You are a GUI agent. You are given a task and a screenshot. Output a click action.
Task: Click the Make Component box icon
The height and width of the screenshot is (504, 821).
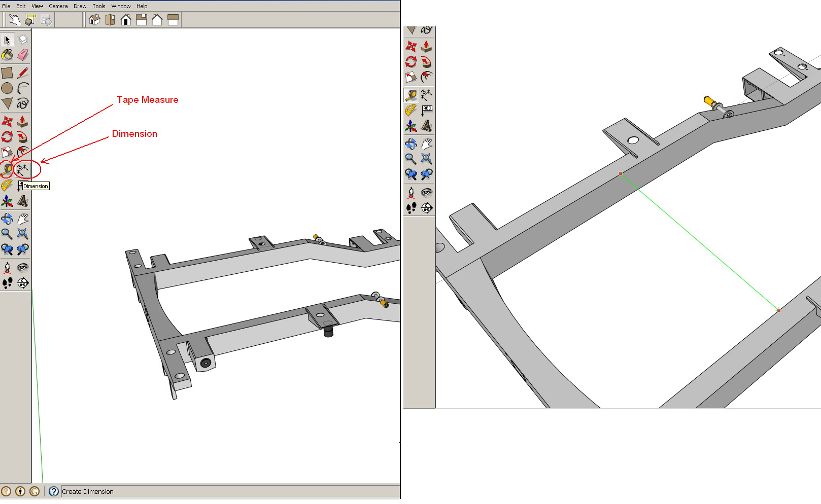[23, 40]
